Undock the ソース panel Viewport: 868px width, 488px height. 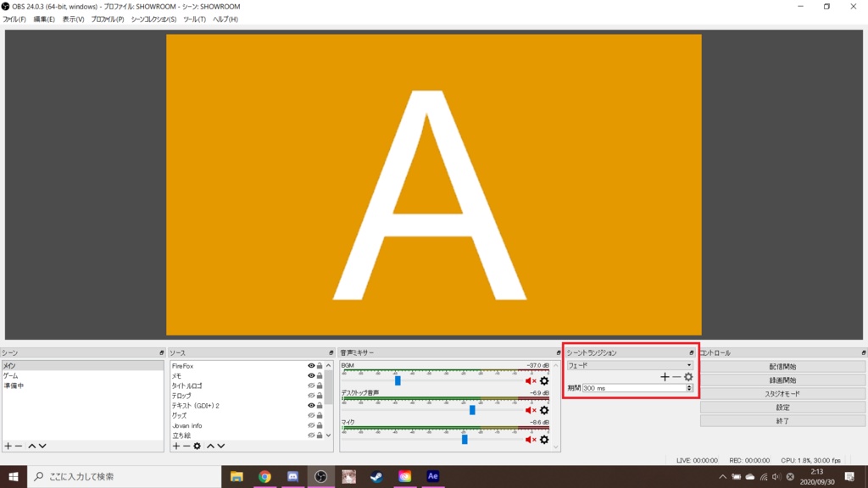[331, 352]
